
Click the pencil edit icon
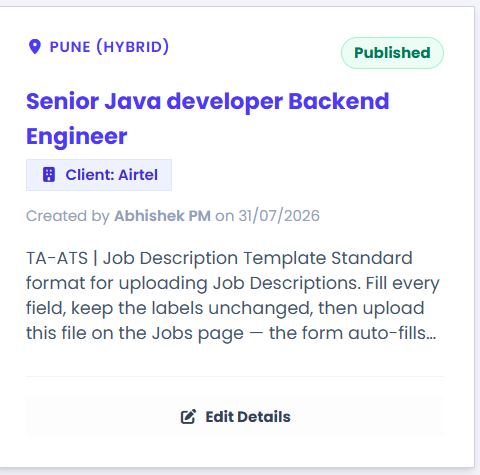point(188,417)
